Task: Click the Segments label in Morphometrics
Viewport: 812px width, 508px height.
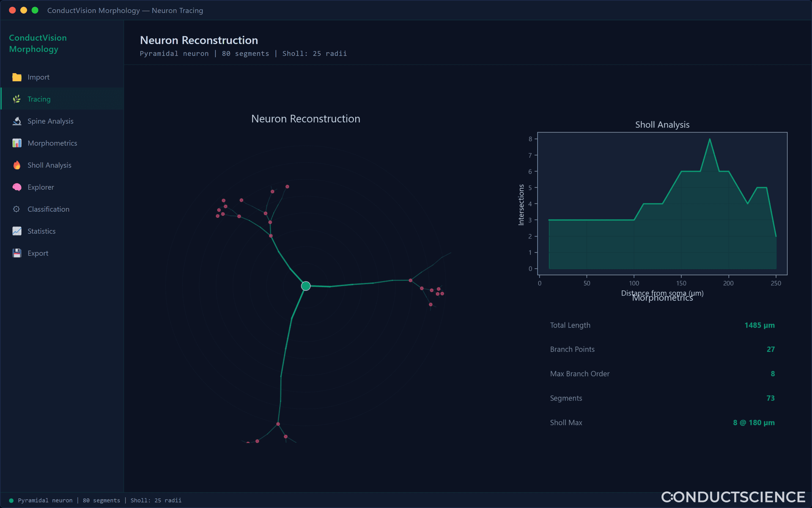Action: click(566, 398)
